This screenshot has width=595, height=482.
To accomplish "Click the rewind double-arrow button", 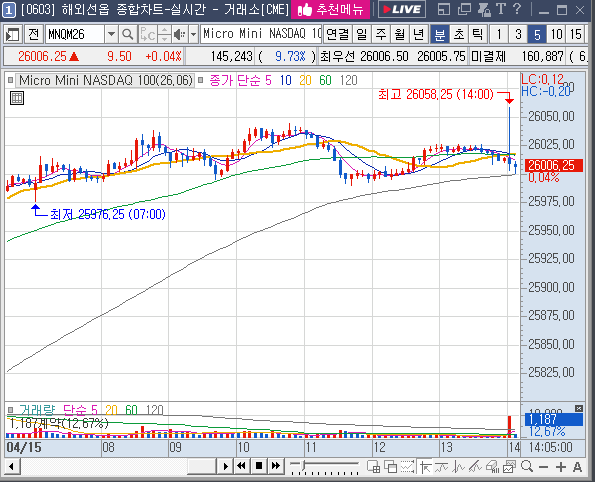I will [x=242, y=466].
